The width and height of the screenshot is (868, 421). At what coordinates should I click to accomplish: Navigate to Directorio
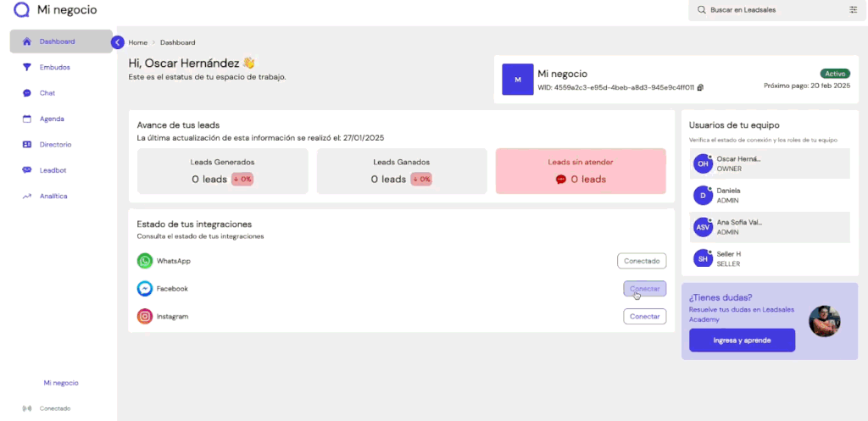coord(55,145)
